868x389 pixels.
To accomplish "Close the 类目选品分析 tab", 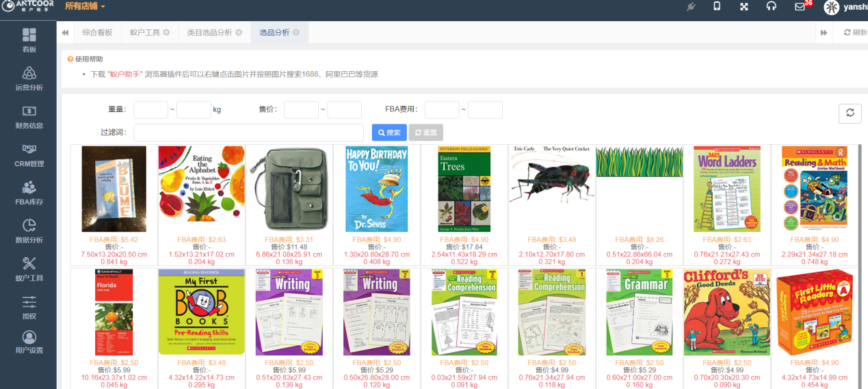I will coord(239,32).
